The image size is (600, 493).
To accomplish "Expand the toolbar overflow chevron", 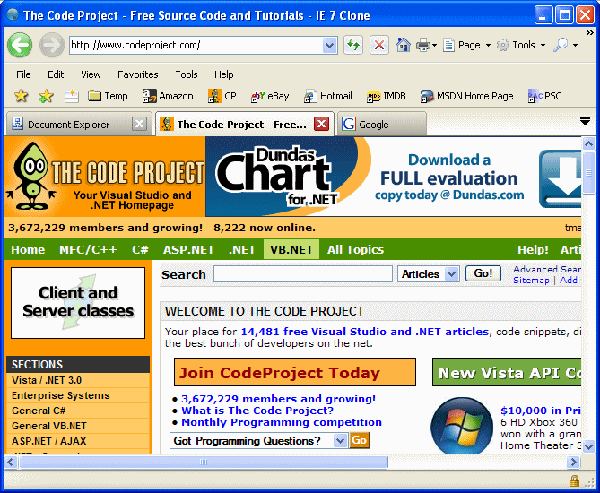I will point(590,33).
